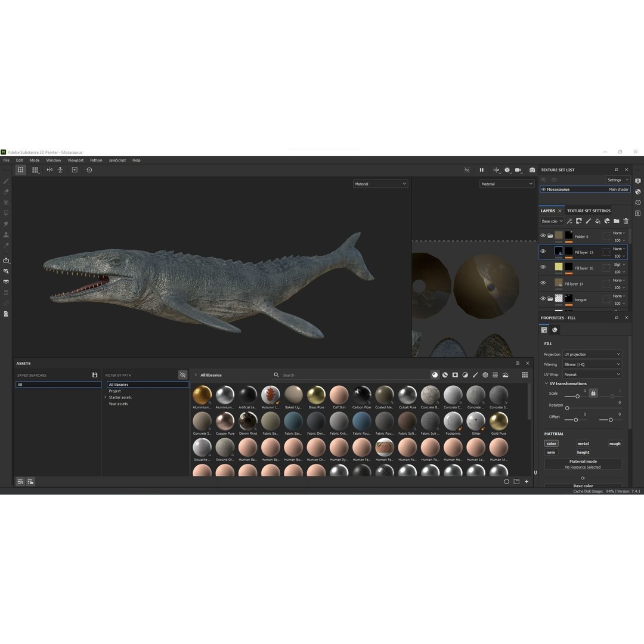Viewport: 644px width, 644px height.
Task: Pause the viewport rendering
Action: 481,170
